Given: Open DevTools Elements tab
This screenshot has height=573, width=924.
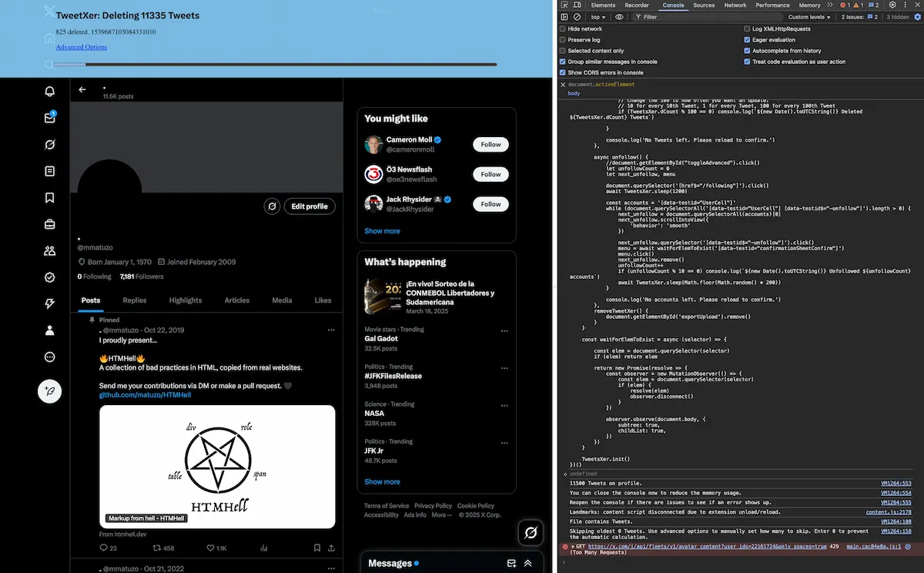Looking at the screenshot, I should 603,5.
